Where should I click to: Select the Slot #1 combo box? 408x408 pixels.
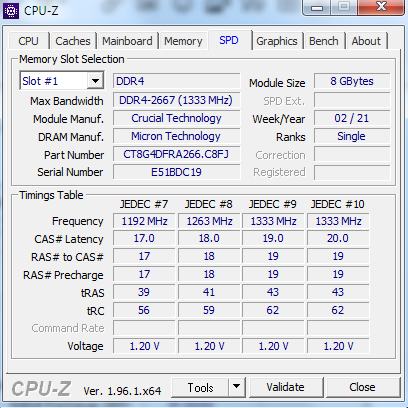62,81
